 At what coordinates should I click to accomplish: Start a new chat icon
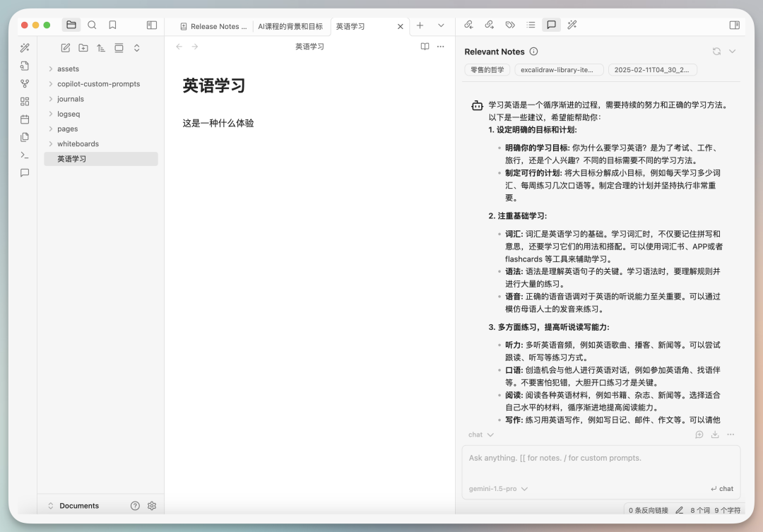click(699, 435)
